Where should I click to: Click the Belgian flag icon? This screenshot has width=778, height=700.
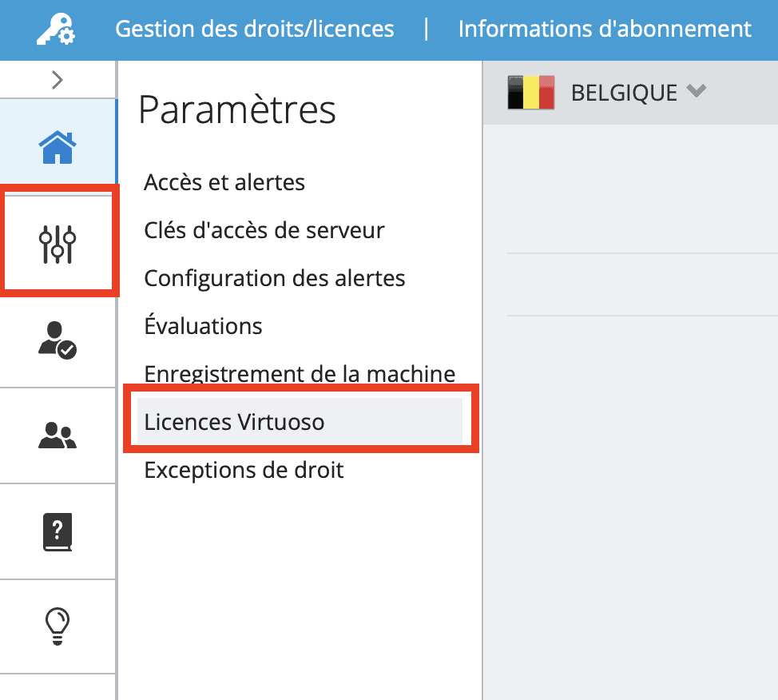click(x=531, y=93)
